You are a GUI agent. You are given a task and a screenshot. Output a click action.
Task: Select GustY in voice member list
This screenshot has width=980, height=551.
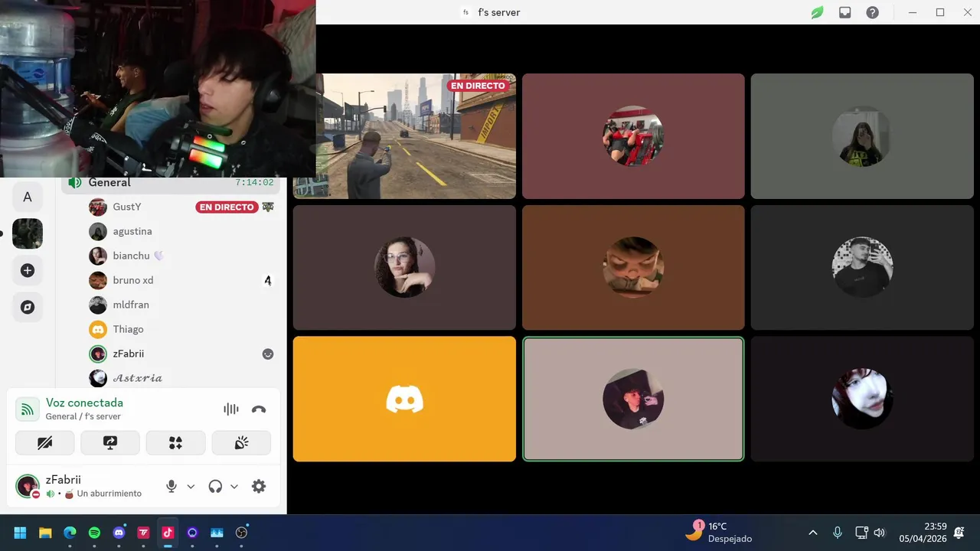181,207
